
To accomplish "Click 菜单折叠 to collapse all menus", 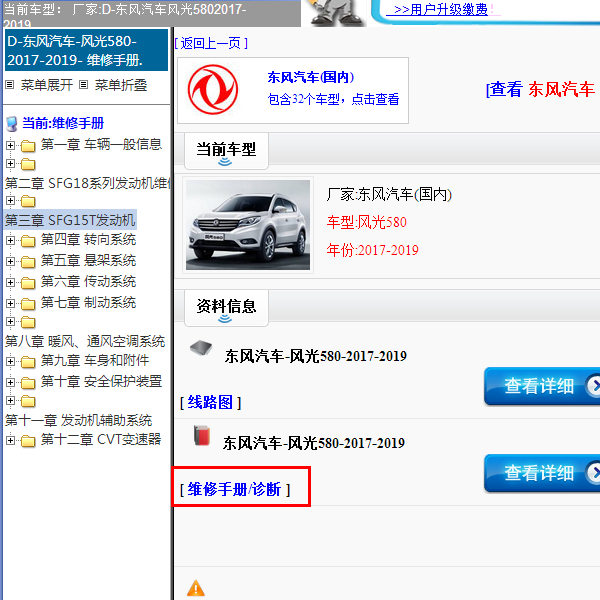I will pyautogui.click(x=121, y=85).
